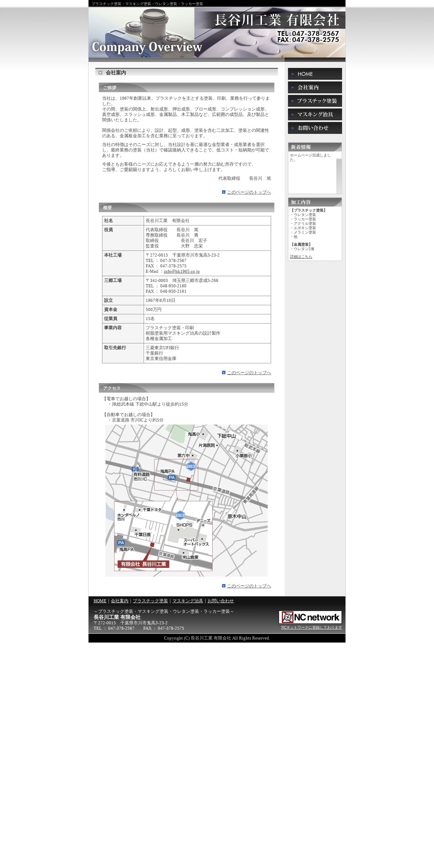
Task: Click the 新着情報 box scrollbar
Action: pyautogui.click(x=339, y=176)
